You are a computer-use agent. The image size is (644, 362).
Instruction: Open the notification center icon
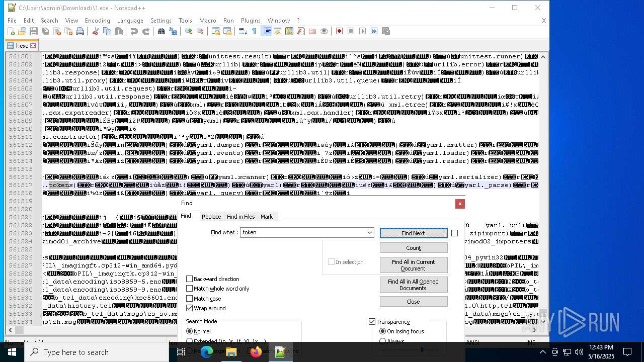[627, 352]
